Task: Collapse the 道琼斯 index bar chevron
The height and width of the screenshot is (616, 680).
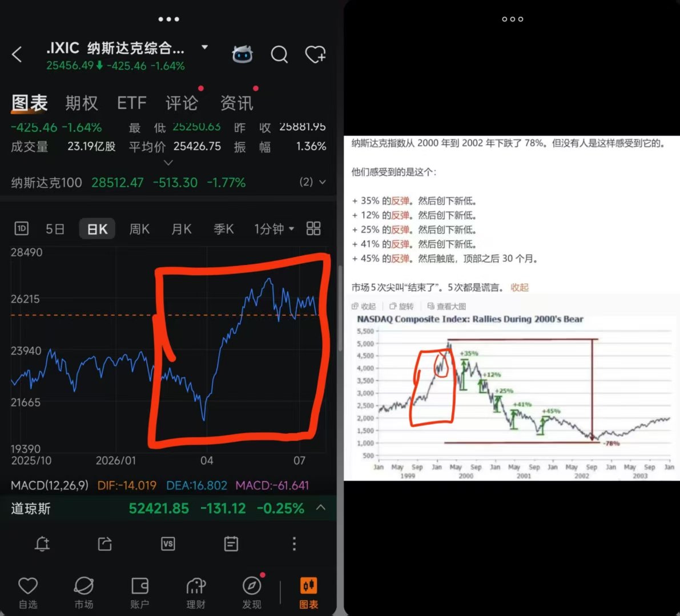Action: [x=321, y=508]
